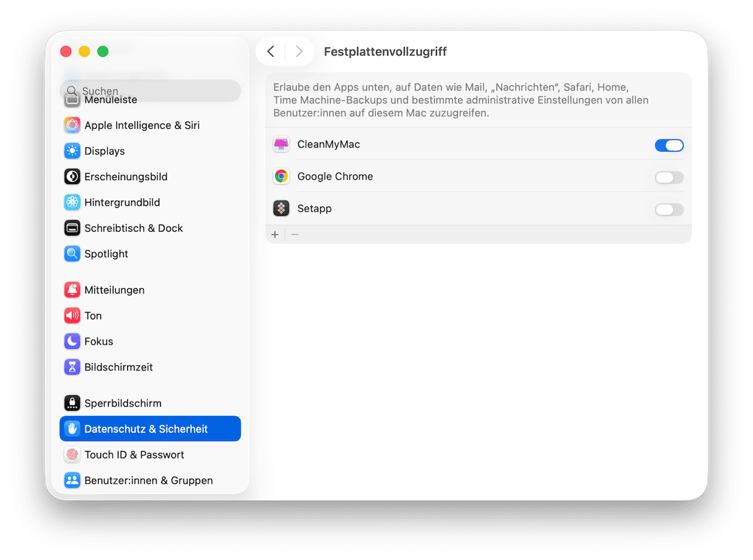
Task: Click the minus button to remove app
Action: pos(295,235)
